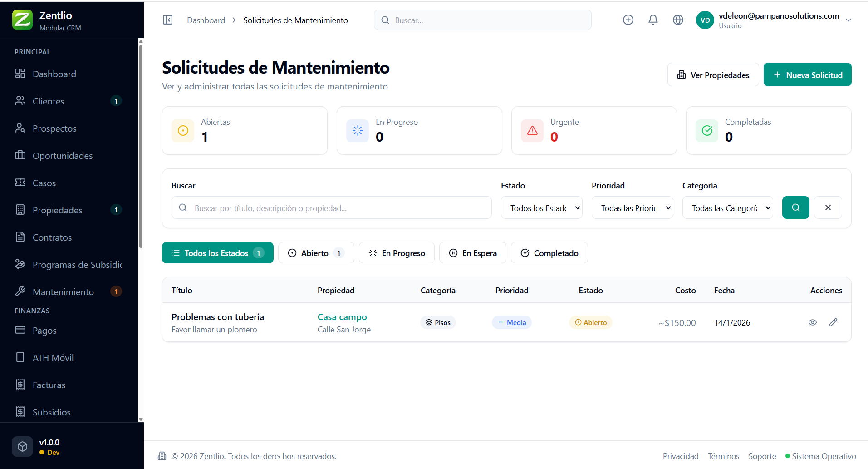Collapse the sidebar with the panel icon
Image resolution: width=868 pixels, height=469 pixels.
tap(167, 20)
